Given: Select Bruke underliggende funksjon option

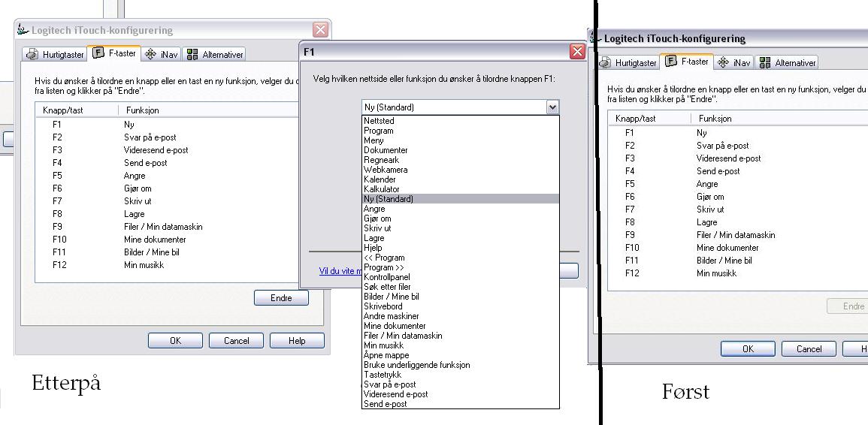Looking at the screenshot, I should tap(460, 365).
